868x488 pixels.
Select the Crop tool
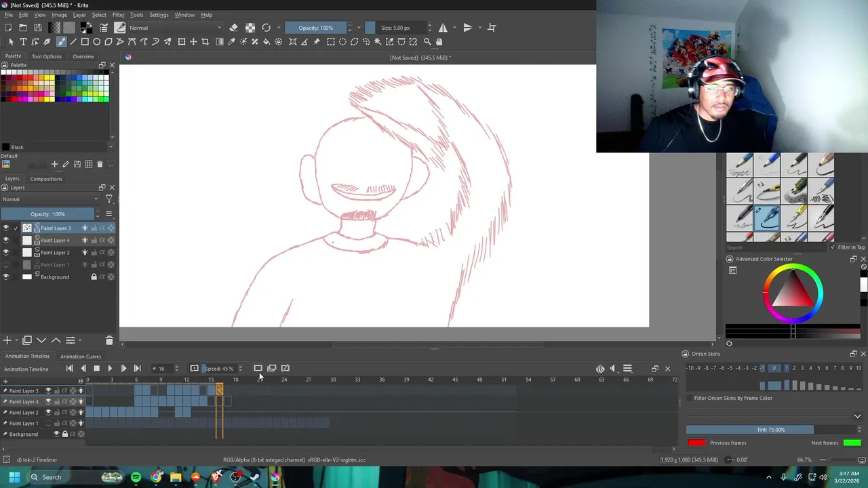205,42
